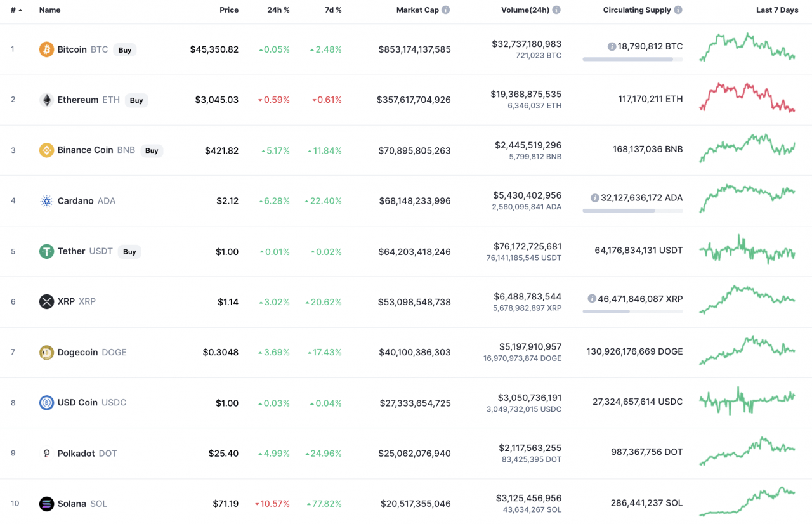Open Ethereum's red 7-day price chart

coord(747,97)
